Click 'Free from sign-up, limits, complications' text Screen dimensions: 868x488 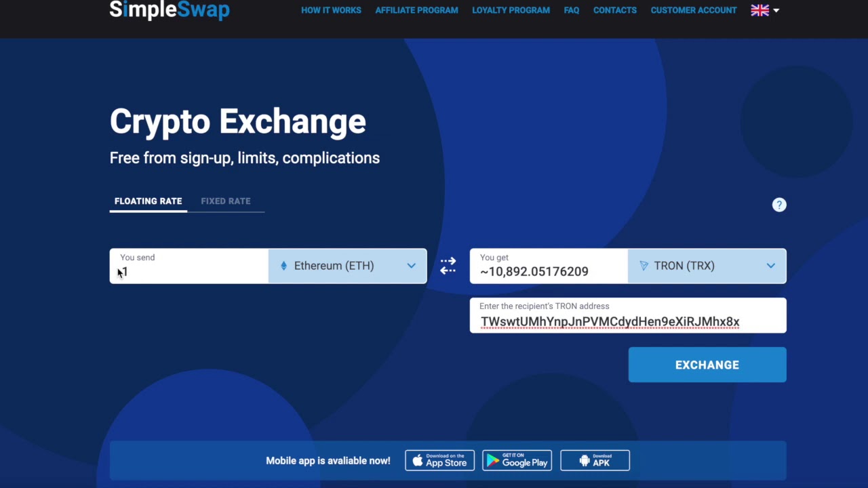coord(245,158)
